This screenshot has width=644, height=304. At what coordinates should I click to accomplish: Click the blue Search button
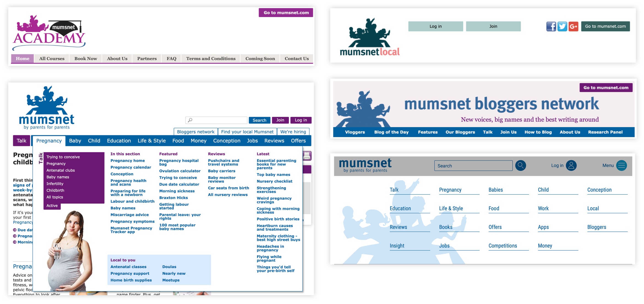[259, 120]
